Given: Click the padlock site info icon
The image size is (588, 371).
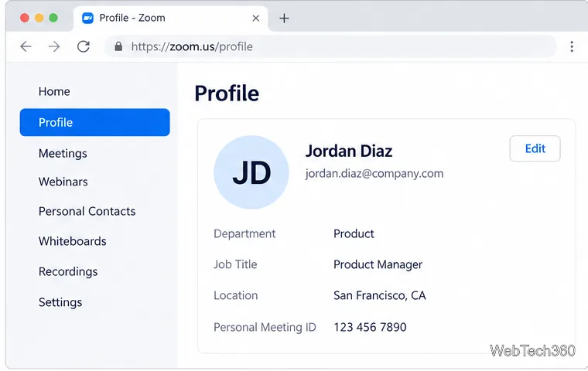Looking at the screenshot, I should (118, 46).
